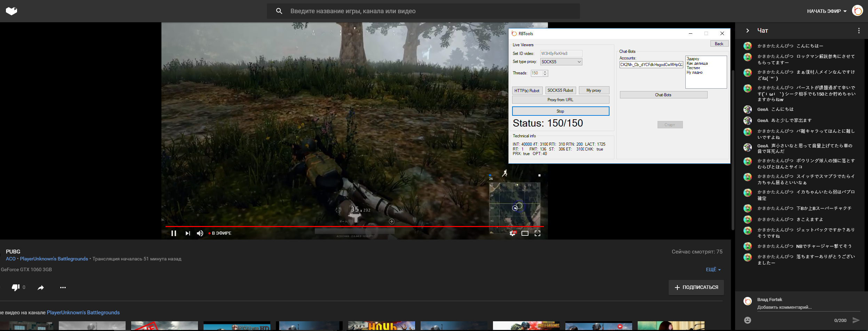Pause the live stream
This screenshot has height=331, width=868.
174,233
